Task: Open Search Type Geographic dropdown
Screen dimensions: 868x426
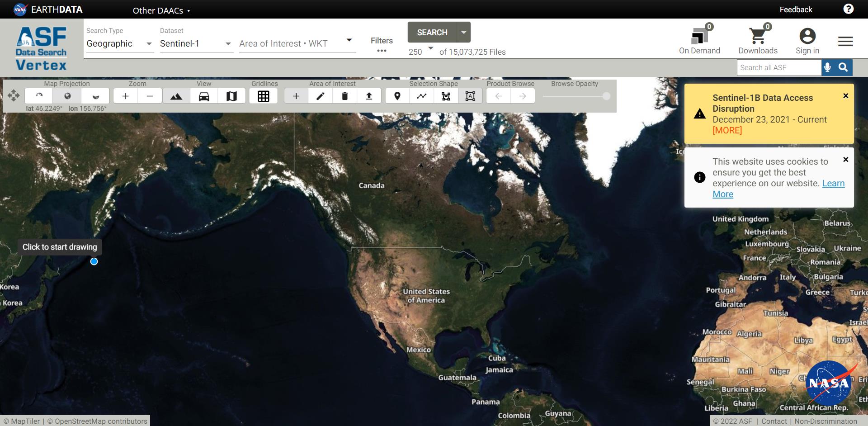Action: (120, 43)
